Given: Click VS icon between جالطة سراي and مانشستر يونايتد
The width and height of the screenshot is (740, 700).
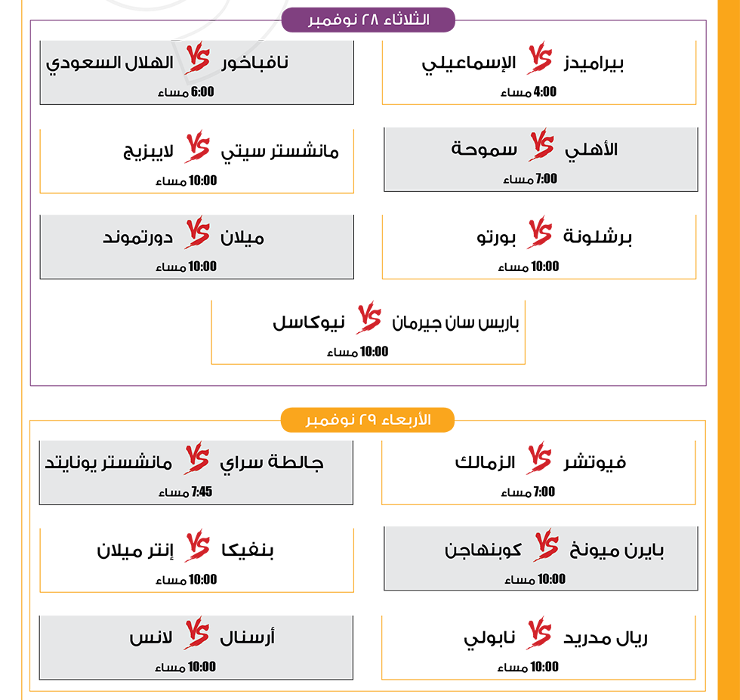Looking at the screenshot, I should (x=196, y=458).
